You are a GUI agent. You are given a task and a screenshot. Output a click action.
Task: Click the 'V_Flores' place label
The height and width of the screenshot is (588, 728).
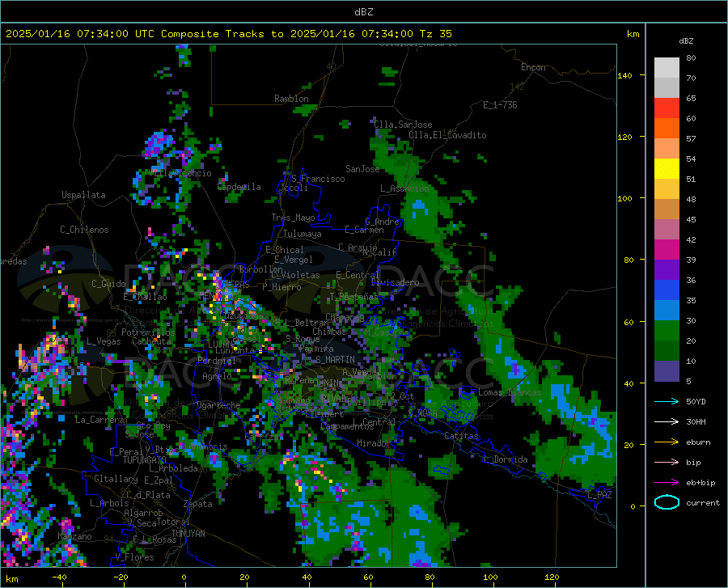pos(134,557)
